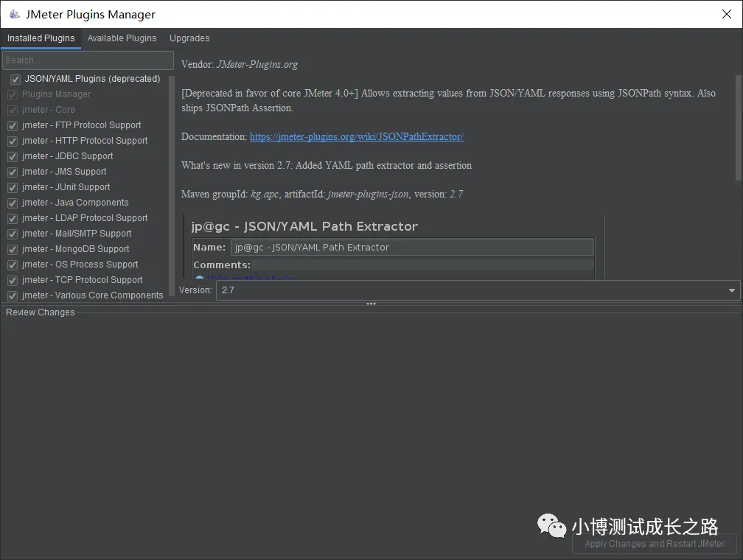Click the Review Changes section label
The image size is (743, 560).
pos(41,312)
